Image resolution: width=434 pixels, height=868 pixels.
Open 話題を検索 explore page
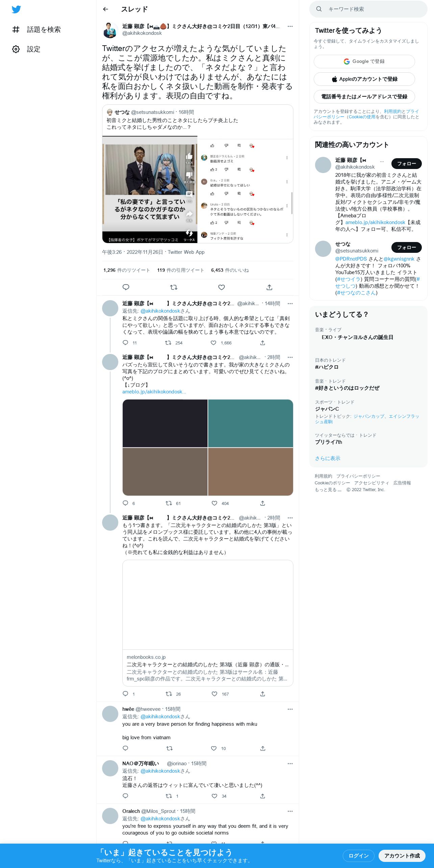pyautogui.click(x=37, y=29)
